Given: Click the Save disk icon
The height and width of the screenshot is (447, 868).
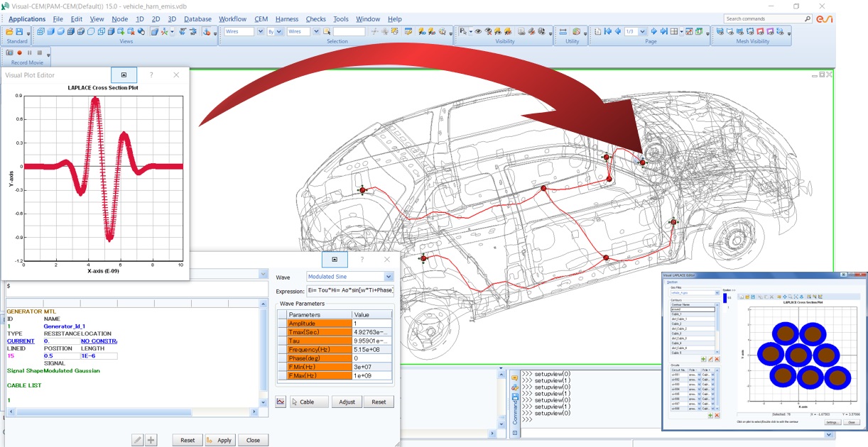Looking at the screenshot, I should pos(20,31).
